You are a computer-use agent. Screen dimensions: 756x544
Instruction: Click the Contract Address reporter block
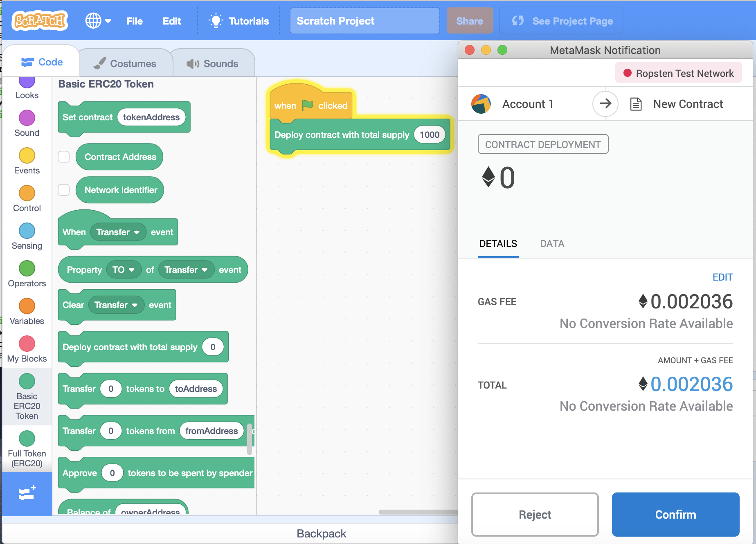click(119, 157)
